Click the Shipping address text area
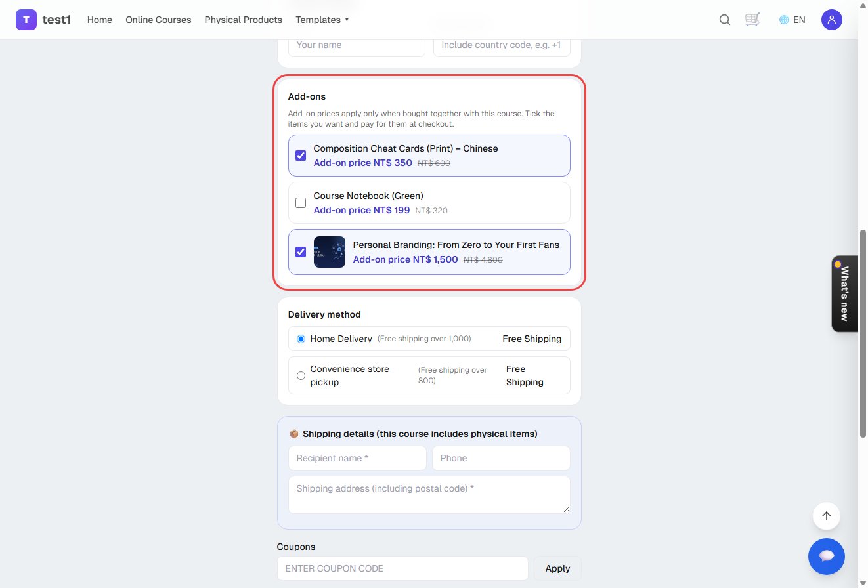The image size is (868, 588). (x=429, y=495)
